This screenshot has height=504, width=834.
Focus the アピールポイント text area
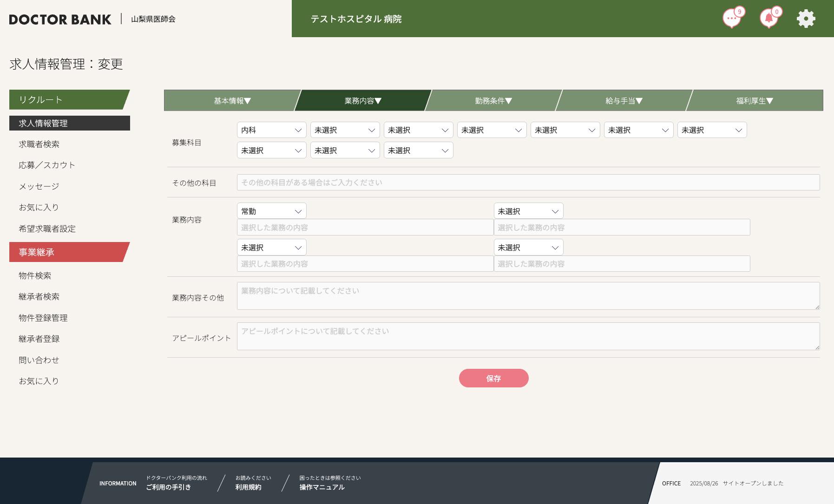click(528, 336)
